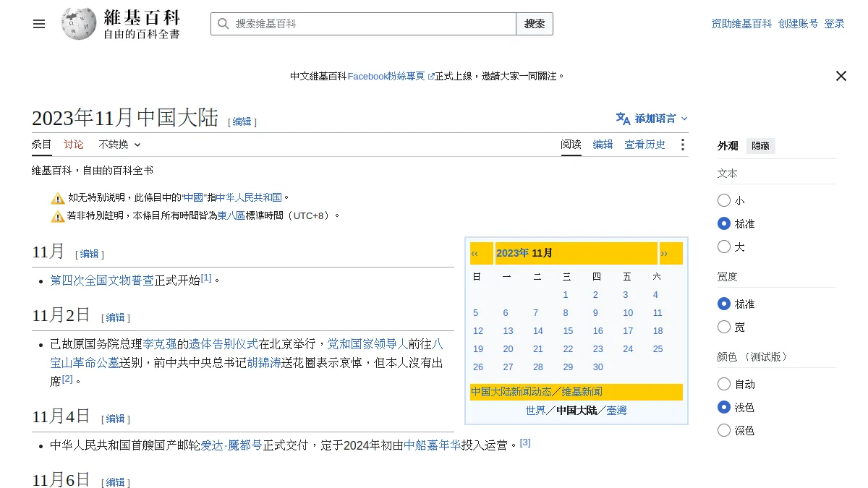The height and width of the screenshot is (488, 868).
Task: Open citation reference [1]
Action: (206, 278)
